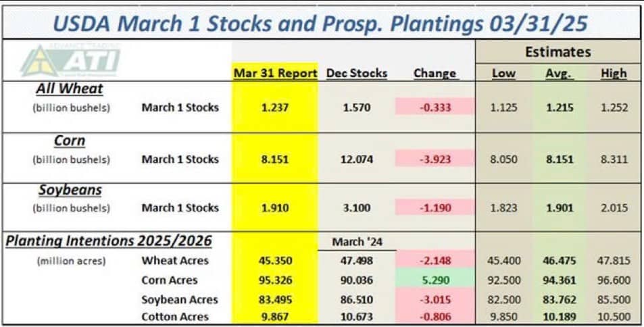This screenshot has width=644, height=327.
Task: Select the Dec Stocks column header
Action: click(355, 73)
